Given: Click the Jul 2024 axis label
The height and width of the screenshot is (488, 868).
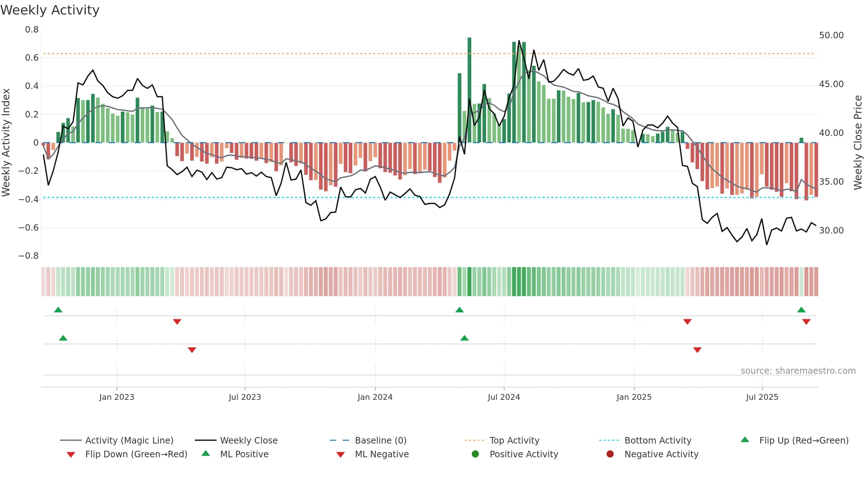Looking at the screenshot, I should click(x=504, y=397).
